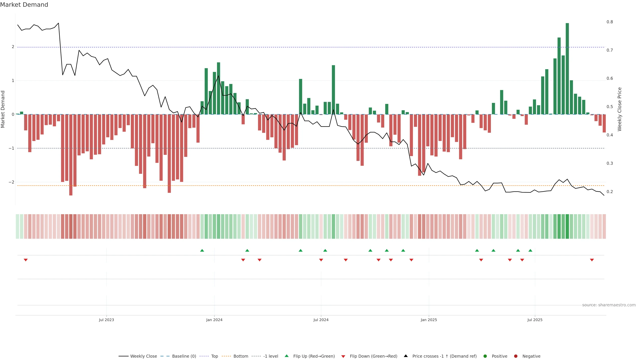Image resolution: width=644 pixels, height=362 pixels.
Task: Click the black Price crosses -1 triangle icon
Action: [406, 356]
